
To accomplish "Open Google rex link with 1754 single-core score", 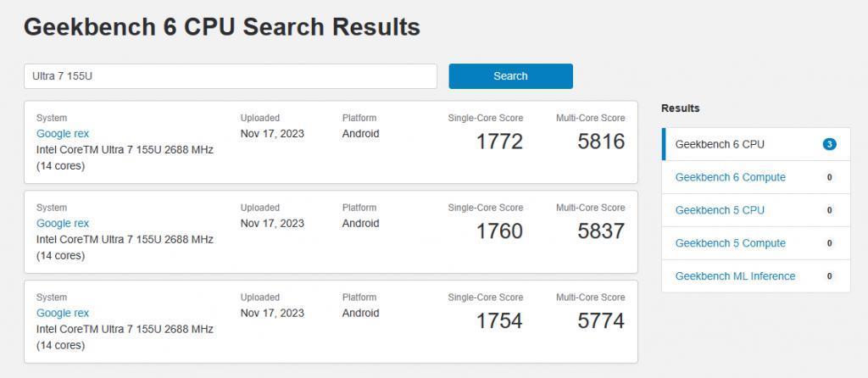I will [63, 314].
